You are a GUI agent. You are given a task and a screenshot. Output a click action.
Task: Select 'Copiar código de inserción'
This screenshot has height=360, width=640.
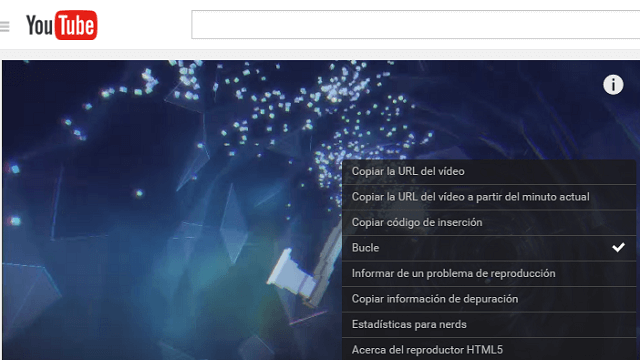(489, 222)
